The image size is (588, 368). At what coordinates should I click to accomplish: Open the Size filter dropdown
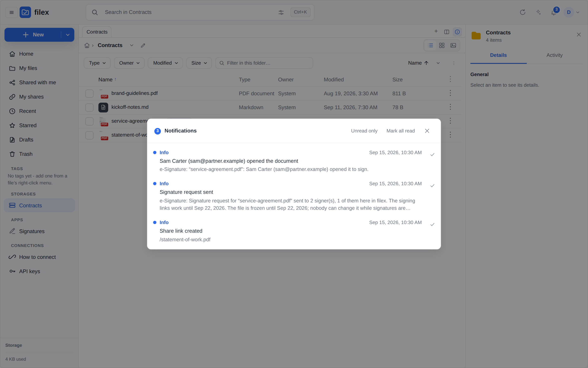199,63
